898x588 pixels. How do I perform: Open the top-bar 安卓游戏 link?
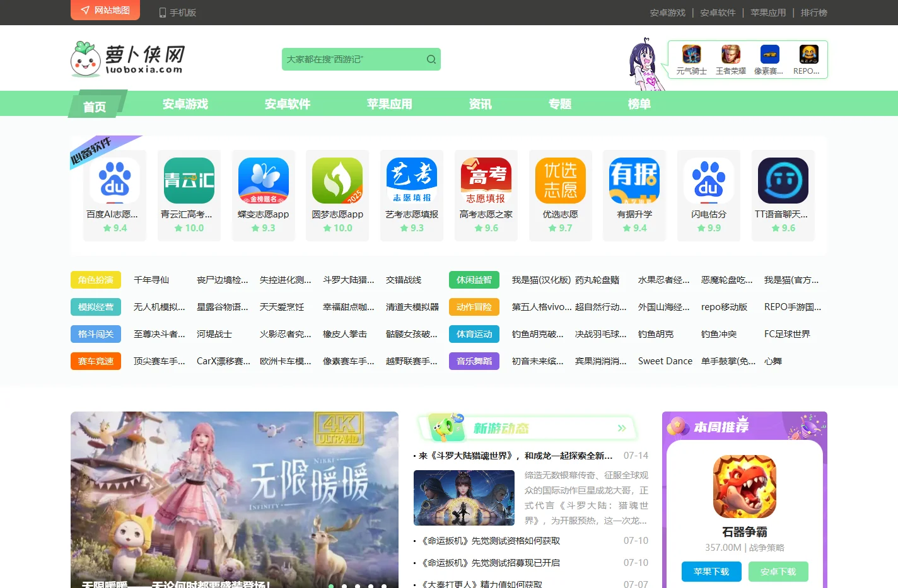coord(668,13)
